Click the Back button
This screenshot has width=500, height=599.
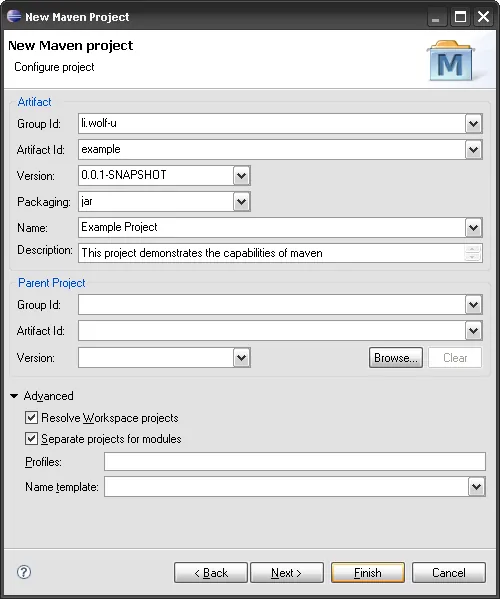pyautogui.click(x=211, y=572)
